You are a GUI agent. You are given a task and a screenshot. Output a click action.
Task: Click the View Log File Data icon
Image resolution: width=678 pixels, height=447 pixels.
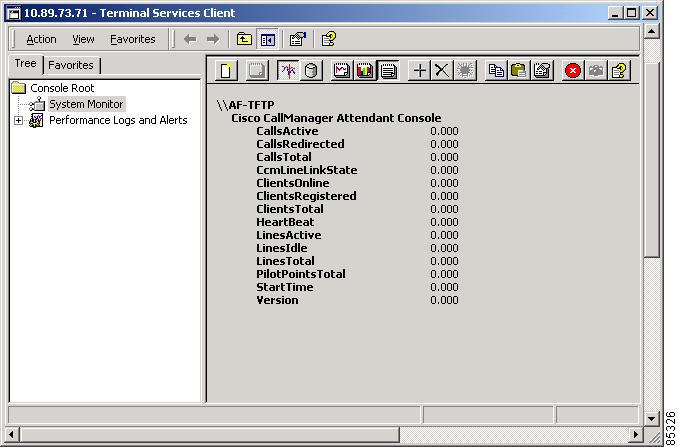coord(311,70)
